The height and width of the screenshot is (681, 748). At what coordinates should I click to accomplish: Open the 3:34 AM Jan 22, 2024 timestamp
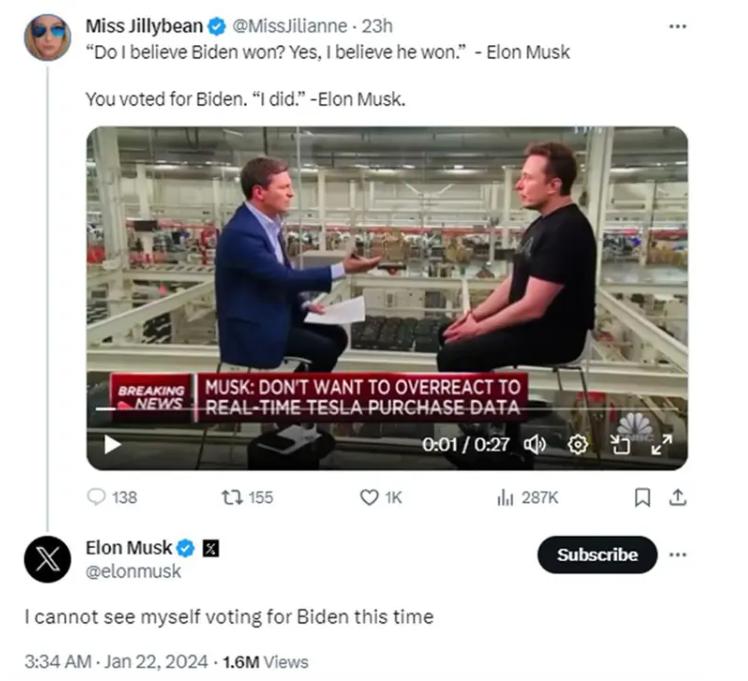(117, 661)
